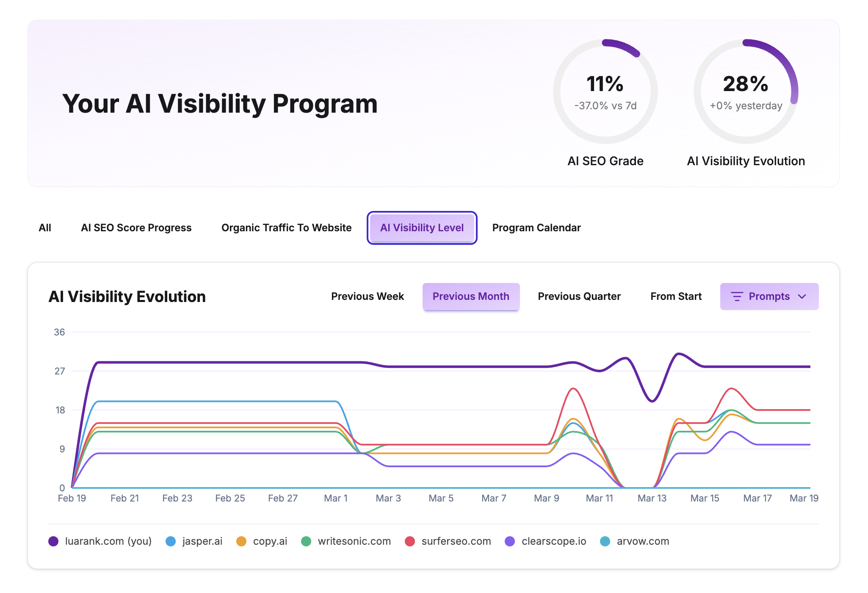Select the writesonic.com green legend dot
Image resolution: width=868 pixels, height=593 pixels.
coord(307,541)
